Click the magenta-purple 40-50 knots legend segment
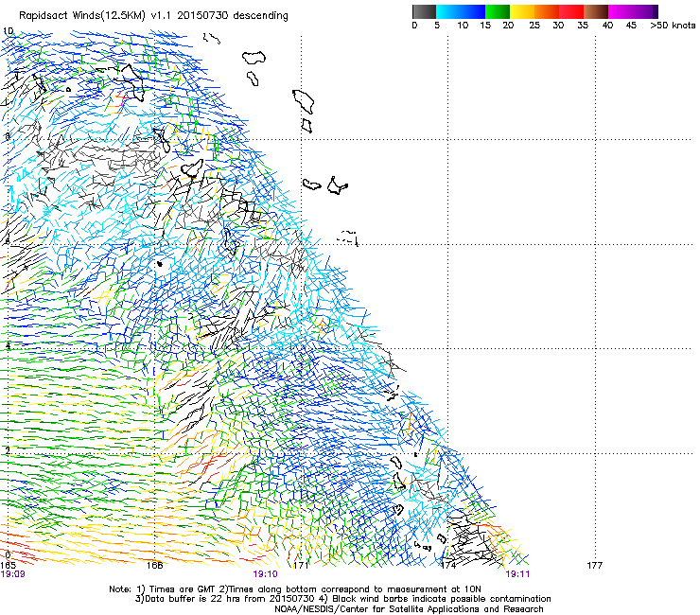 pyautogui.click(x=633, y=11)
